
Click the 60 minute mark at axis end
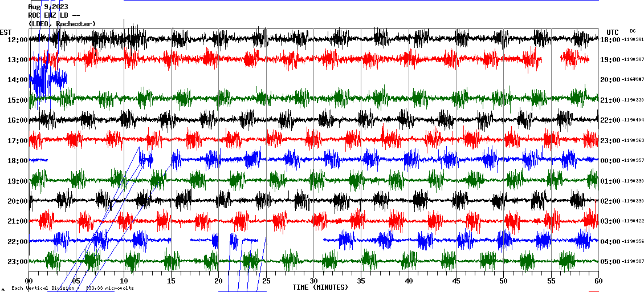pos(598,281)
